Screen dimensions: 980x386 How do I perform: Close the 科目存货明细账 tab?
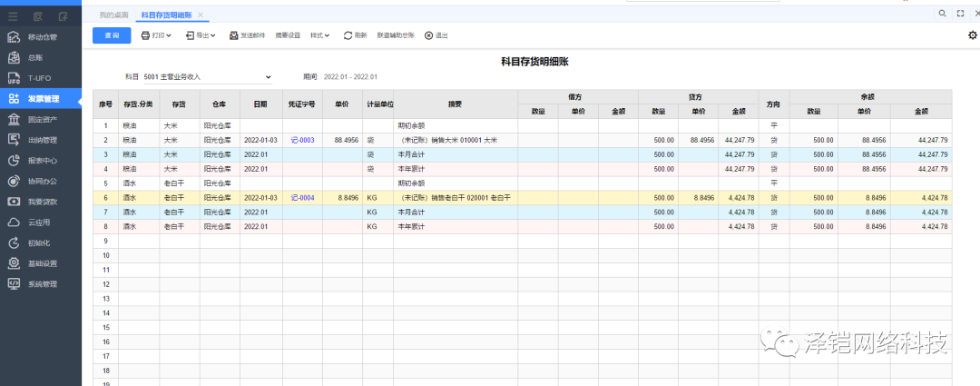point(201,15)
